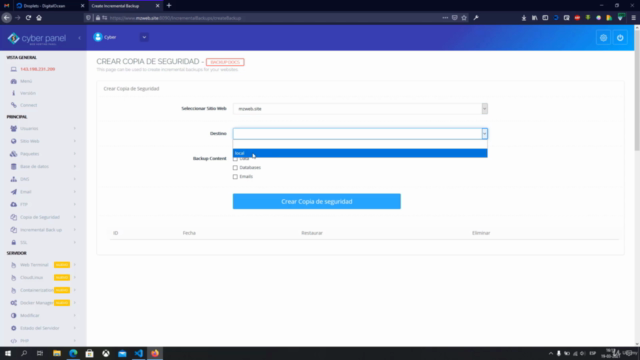Reload the page in browser
The image size is (640, 360).
[28, 18]
